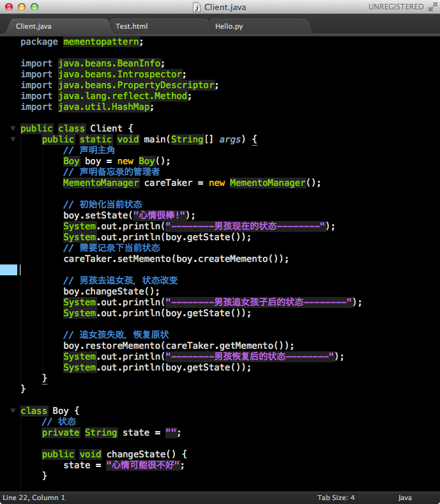Click on 'import java.beans.Introspector;' line
The image size is (440, 504).
click(x=103, y=74)
